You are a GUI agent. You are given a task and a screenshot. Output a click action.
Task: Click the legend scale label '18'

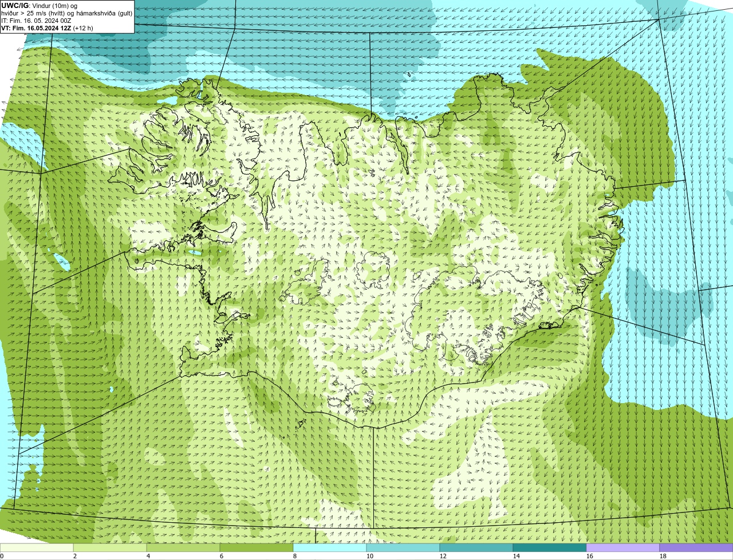click(663, 556)
